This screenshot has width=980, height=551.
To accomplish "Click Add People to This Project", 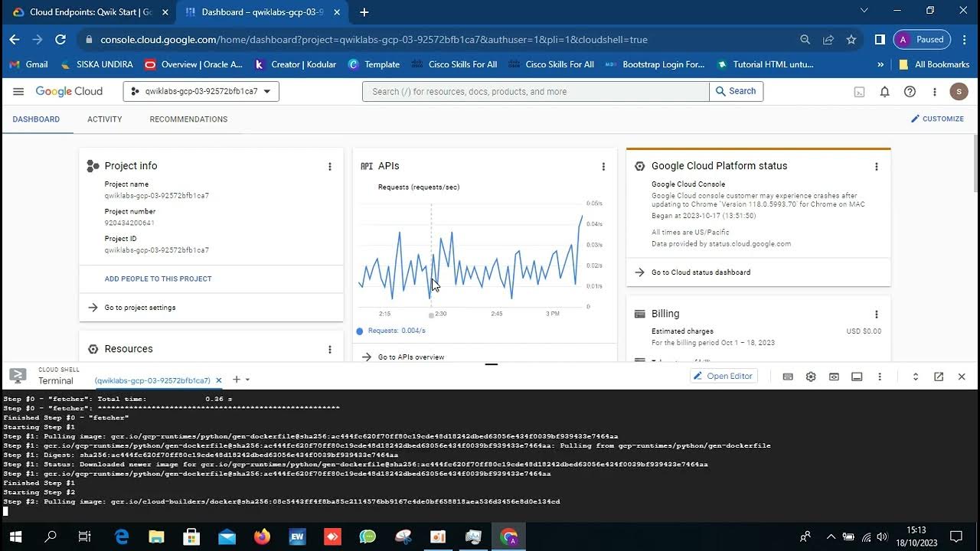I will pyautogui.click(x=158, y=279).
